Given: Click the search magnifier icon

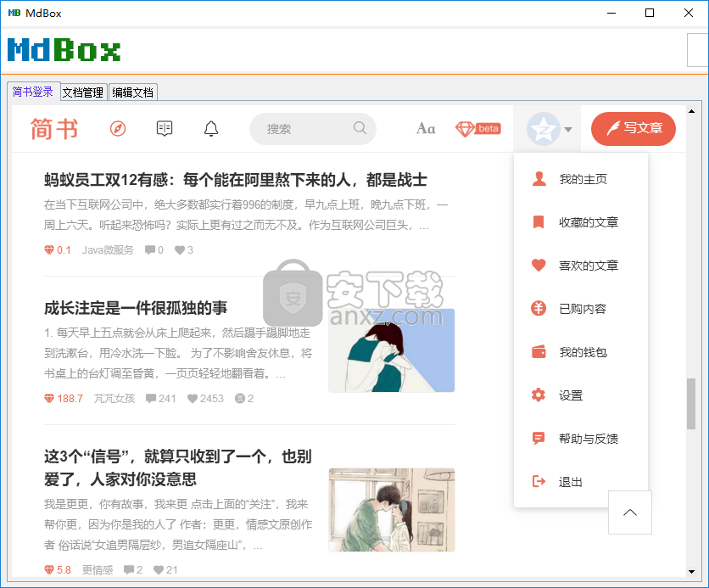Looking at the screenshot, I should coord(360,128).
